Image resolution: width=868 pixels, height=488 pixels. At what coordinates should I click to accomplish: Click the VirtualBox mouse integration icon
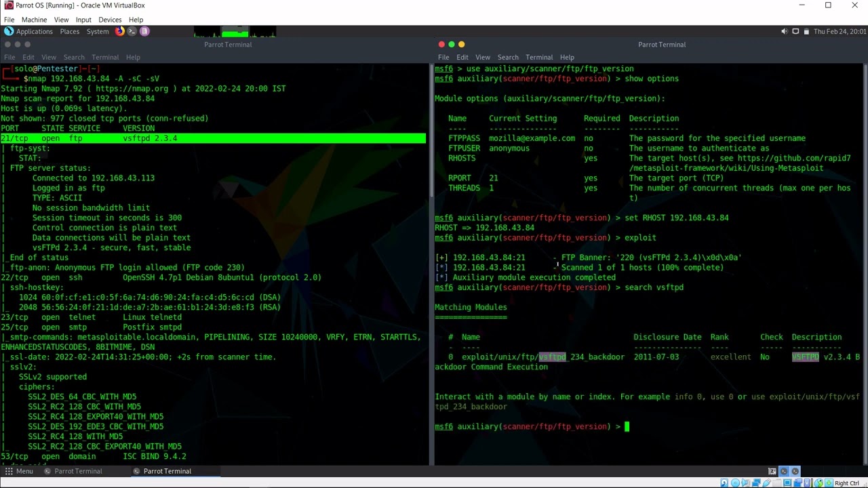[x=818, y=483]
